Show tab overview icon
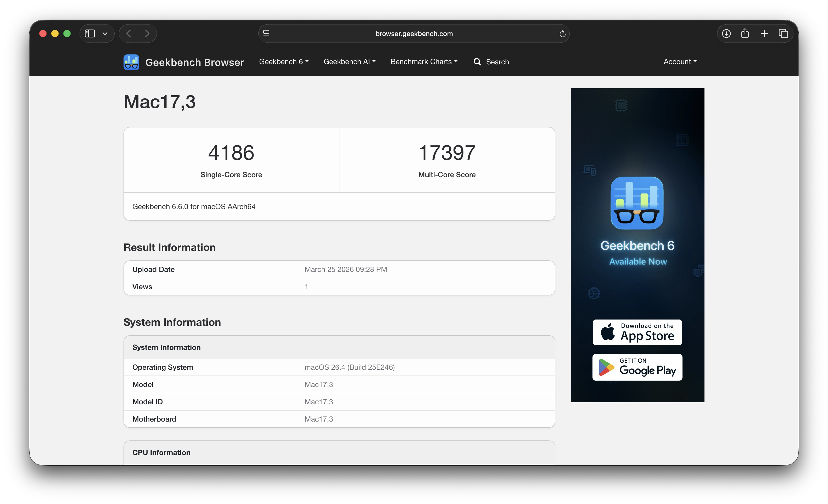Screen dimensions: 828x504 [783, 33]
